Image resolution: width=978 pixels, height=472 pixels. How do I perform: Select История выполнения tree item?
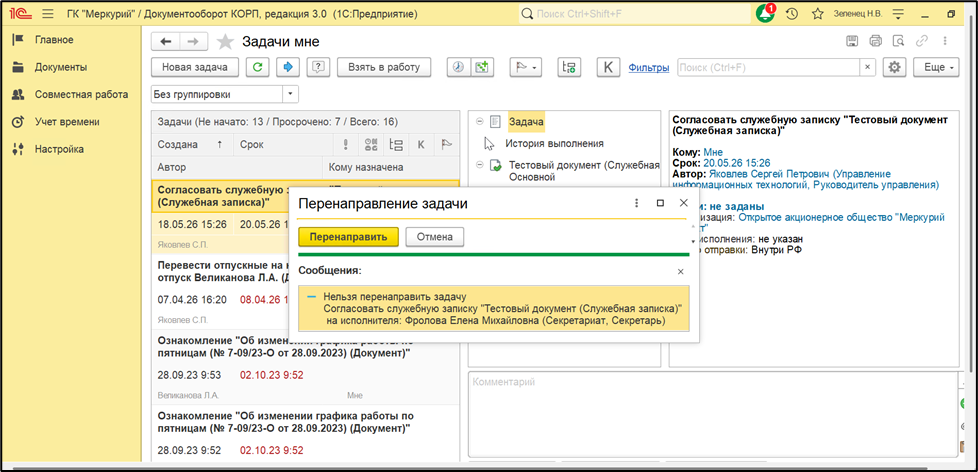[x=554, y=143]
